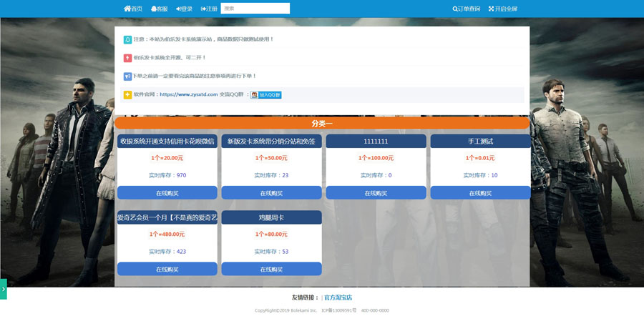This screenshot has height=321, width=644.
Task: Open the https://www.zysxtd.com link
Action: 188,95
